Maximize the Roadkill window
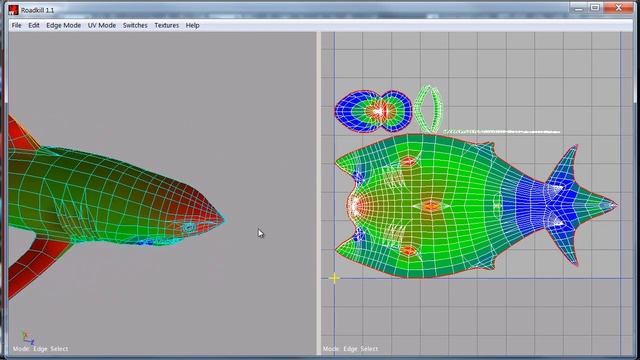 coord(595,8)
